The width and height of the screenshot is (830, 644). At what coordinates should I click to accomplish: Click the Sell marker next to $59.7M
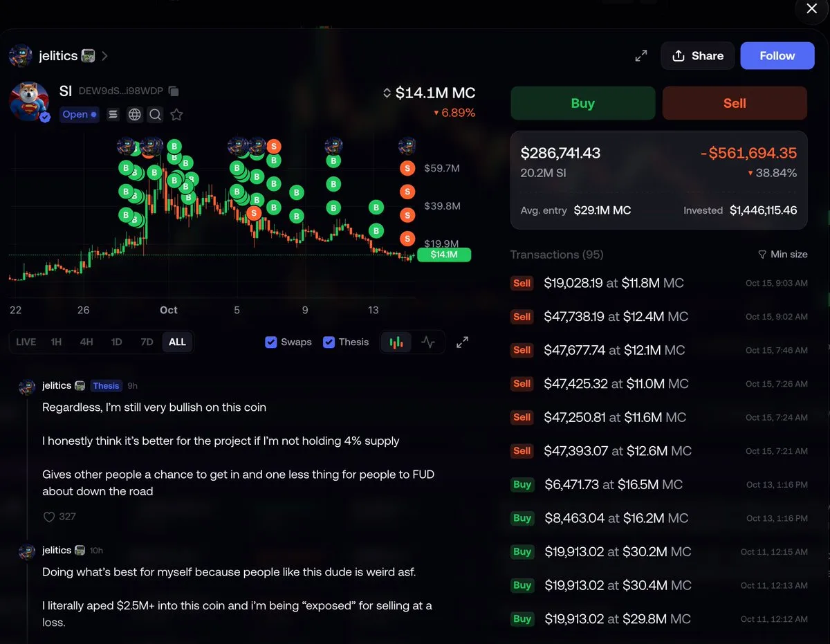(407, 168)
